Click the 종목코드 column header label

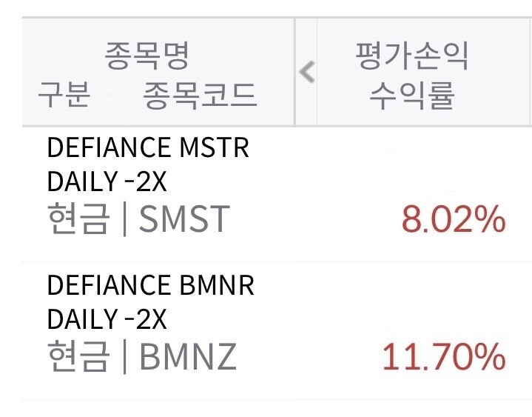[200, 96]
